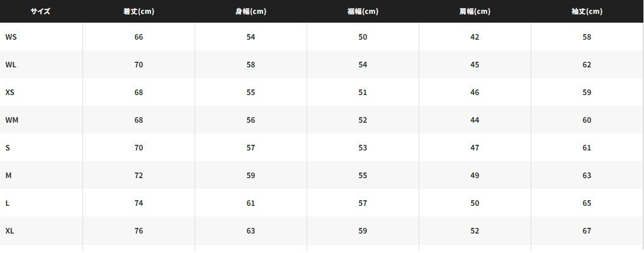Select the 肩幅 value 46 for XS
Viewport: 644px width, 253px height.
[x=475, y=93]
